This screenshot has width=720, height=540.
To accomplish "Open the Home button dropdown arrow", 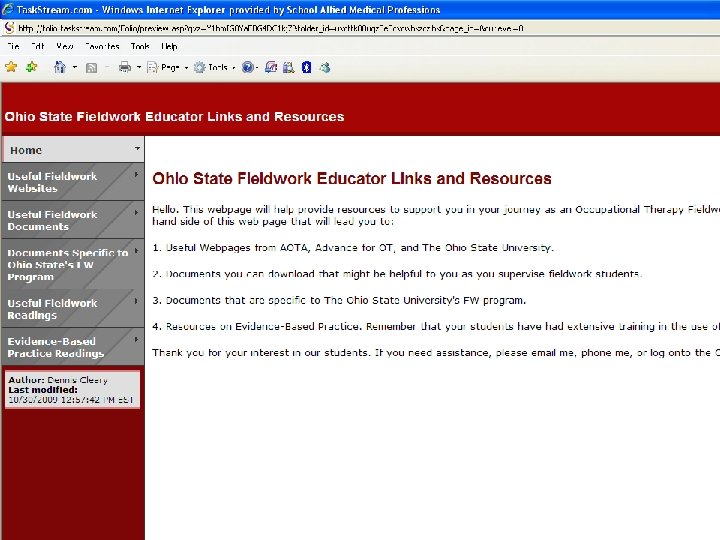I will pyautogui.click(x=75, y=68).
